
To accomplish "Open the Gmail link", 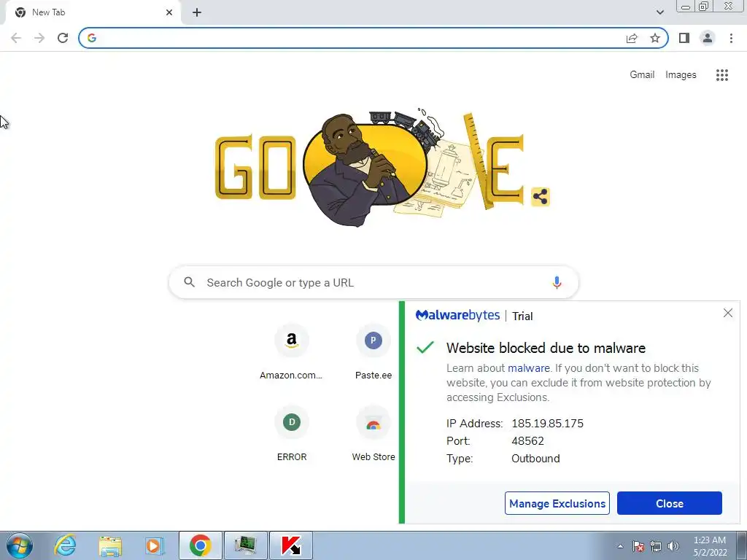I will click(x=642, y=75).
